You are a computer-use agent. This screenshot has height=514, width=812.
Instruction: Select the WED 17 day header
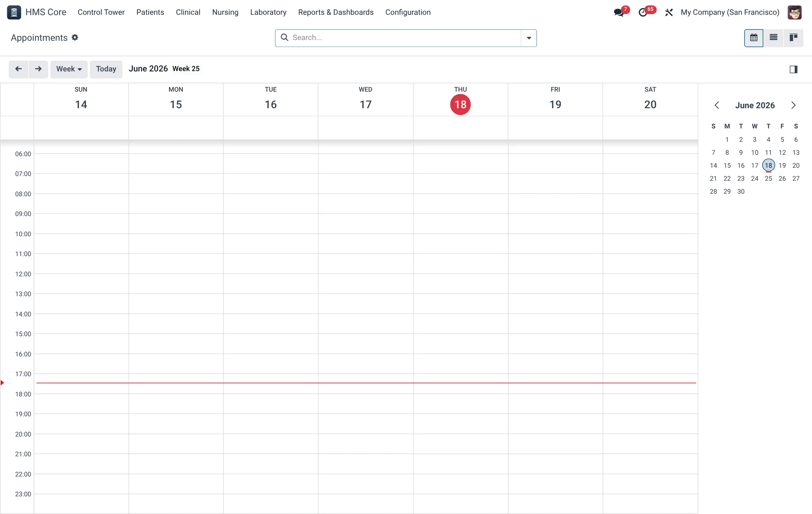click(366, 100)
